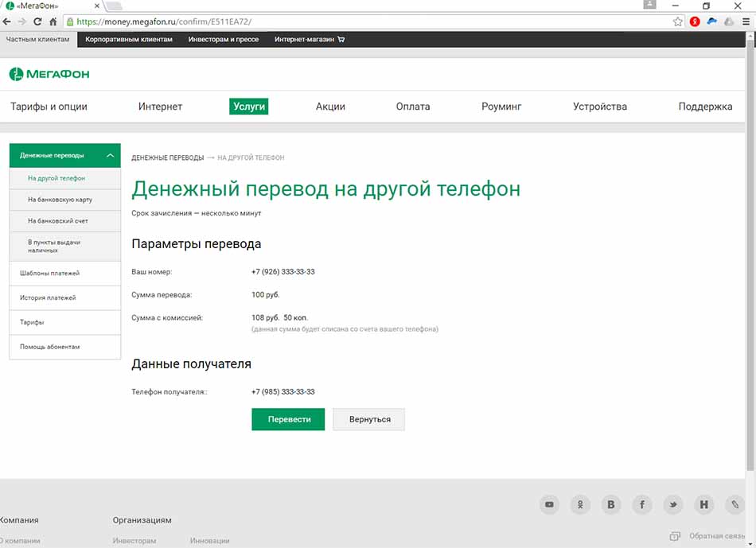Bookmark page with star icon
The height and width of the screenshot is (548, 756).
click(678, 21)
